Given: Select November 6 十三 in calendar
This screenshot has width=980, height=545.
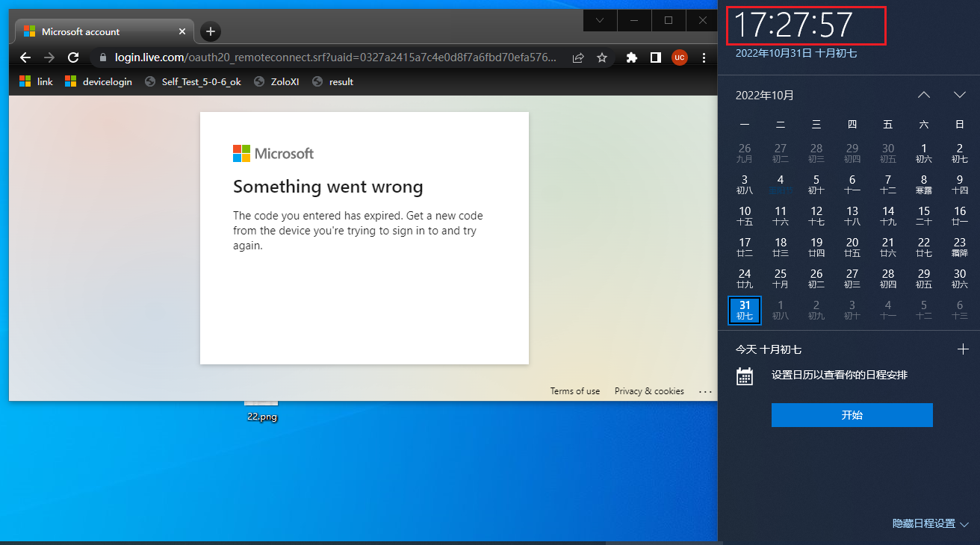Looking at the screenshot, I should [x=960, y=310].
